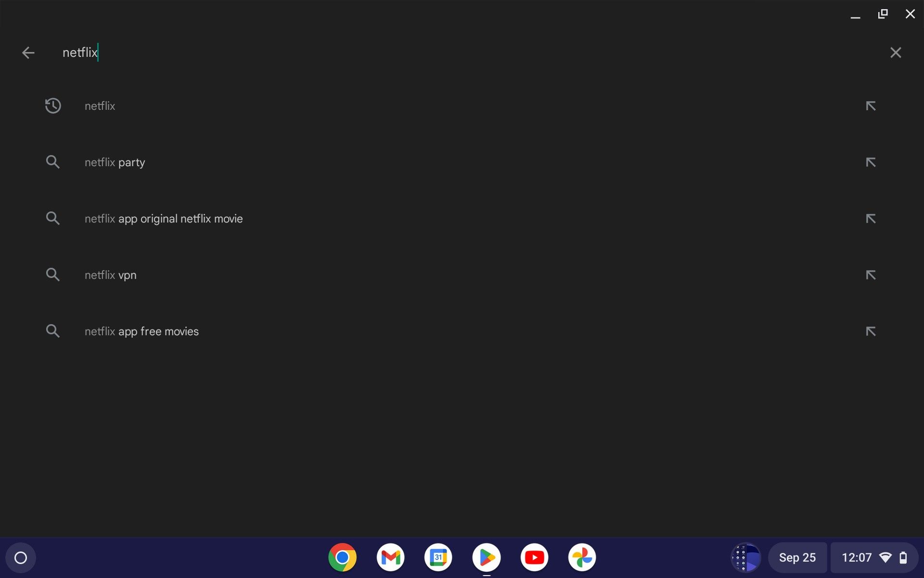This screenshot has height=578, width=924.
Task: Launch Gmail from the taskbar
Action: pos(390,557)
